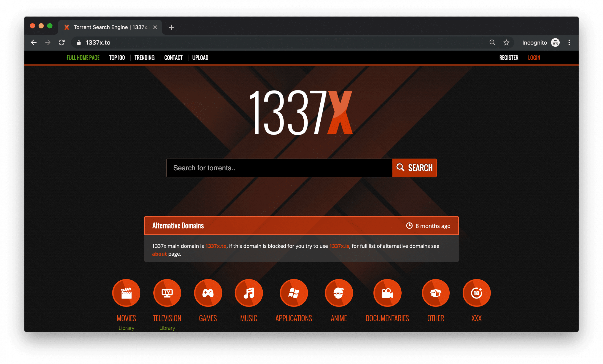Click the zoom magnifier in the address bar
Screen dimensions: 603x364
[x=492, y=43]
